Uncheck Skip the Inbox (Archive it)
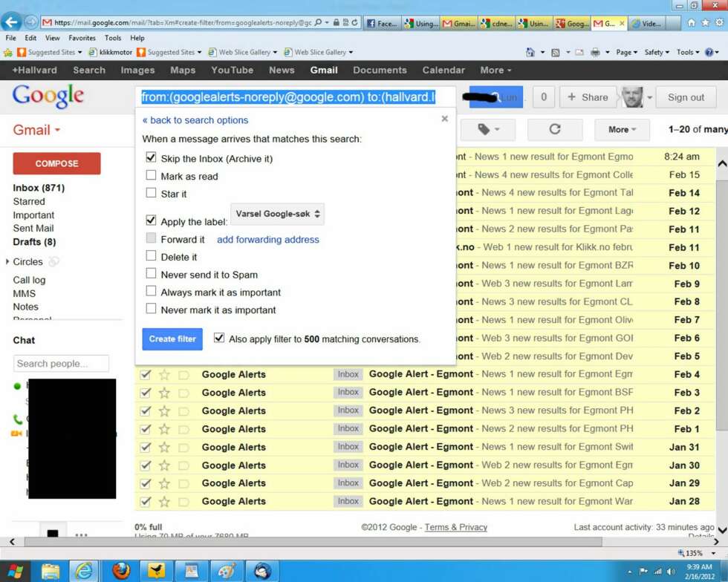The image size is (728, 582). (151, 157)
